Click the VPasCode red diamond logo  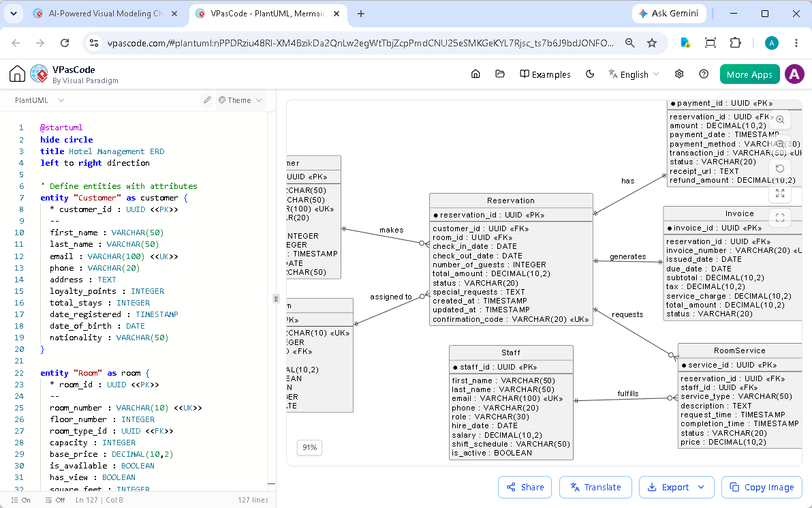click(40, 74)
